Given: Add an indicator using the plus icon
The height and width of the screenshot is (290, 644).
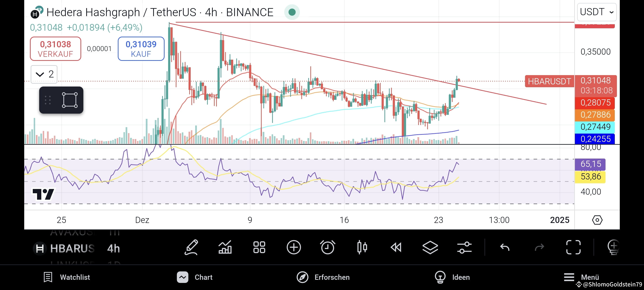Looking at the screenshot, I should click(294, 248).
